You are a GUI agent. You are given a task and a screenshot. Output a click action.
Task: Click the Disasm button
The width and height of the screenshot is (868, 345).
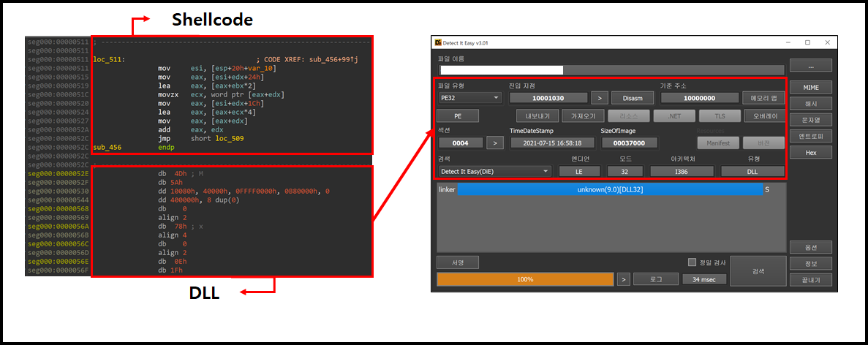tap(632, 98)
